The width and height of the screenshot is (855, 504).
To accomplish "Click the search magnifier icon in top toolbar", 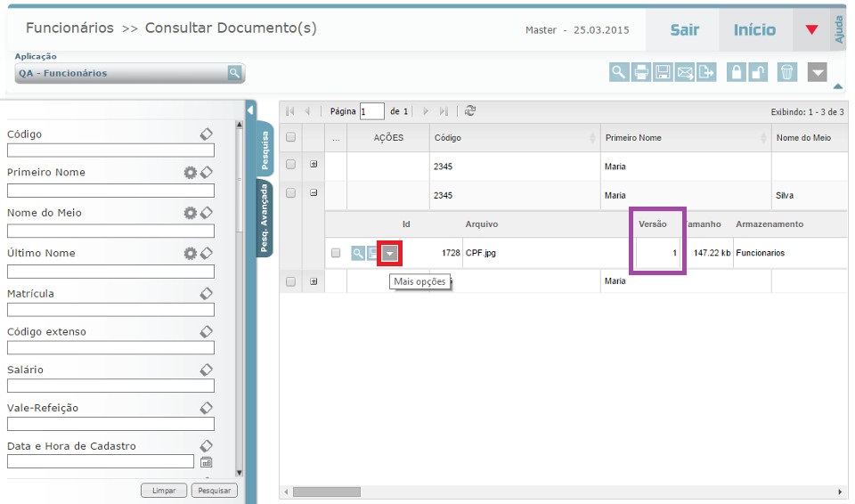I will point(619,73).
